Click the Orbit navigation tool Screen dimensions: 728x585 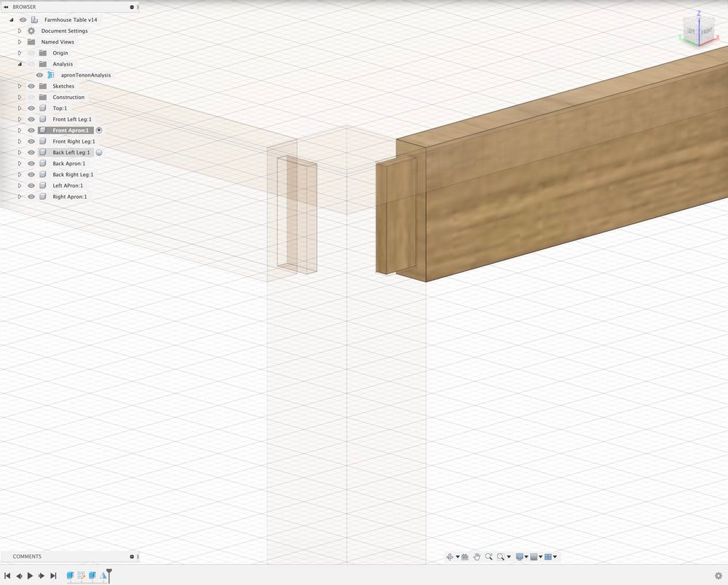[x=449, y=557]
